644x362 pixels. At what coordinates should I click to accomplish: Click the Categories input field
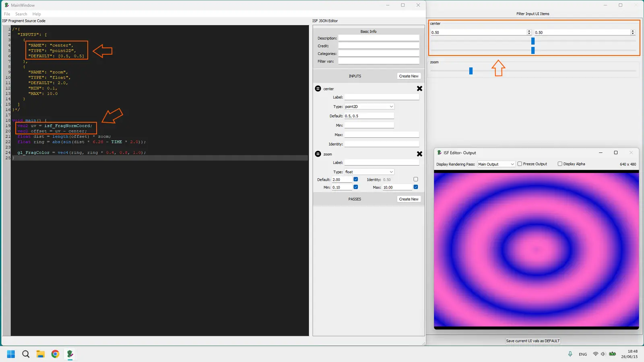(378, 53)
